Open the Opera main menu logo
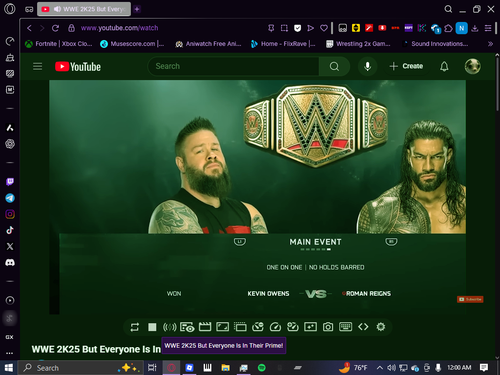Image resolution: width=500 pixels, height=375 pixels. pyautogui.click(x=10, y=9)
